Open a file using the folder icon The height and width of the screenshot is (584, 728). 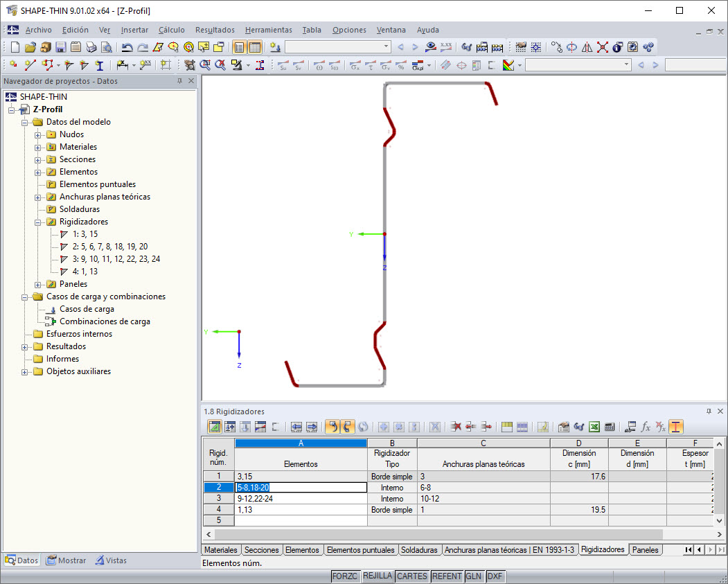30,47
